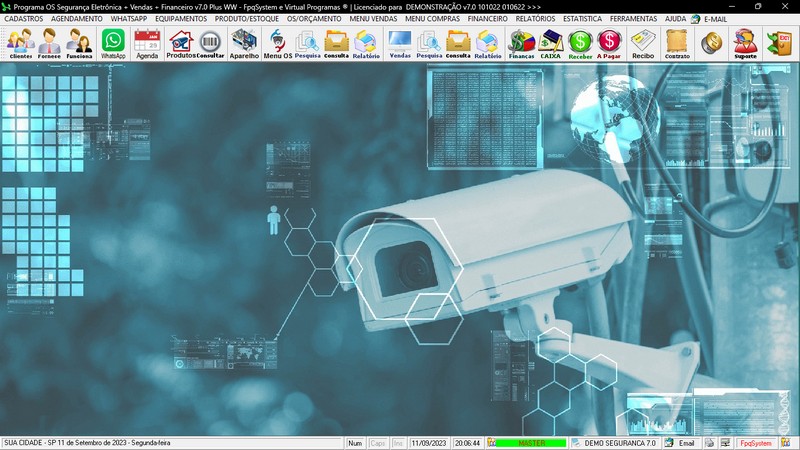Open the AJUDA menu
This screenshot has height=450, width=800.
[675, 19]
